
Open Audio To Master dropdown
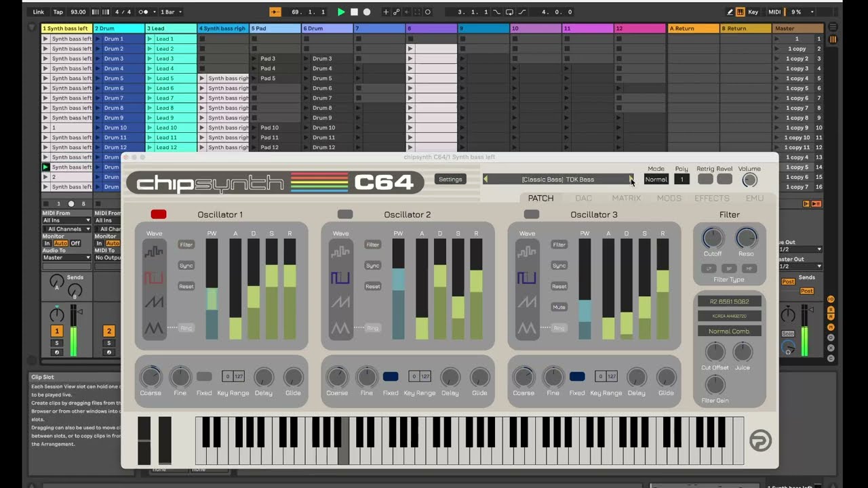pyautogui.click(x=66, y=258)
